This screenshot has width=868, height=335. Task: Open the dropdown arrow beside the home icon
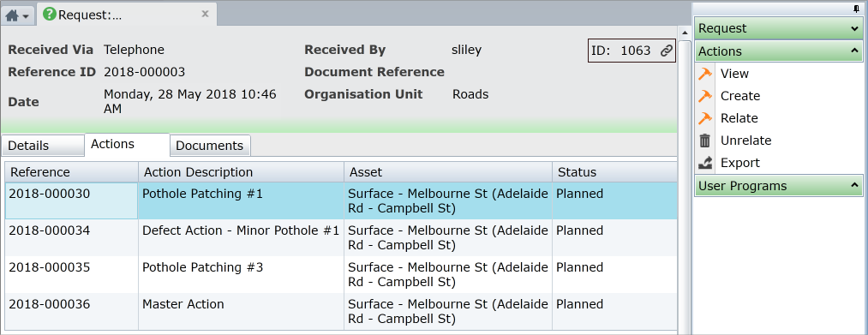click(x=26, y=16)
